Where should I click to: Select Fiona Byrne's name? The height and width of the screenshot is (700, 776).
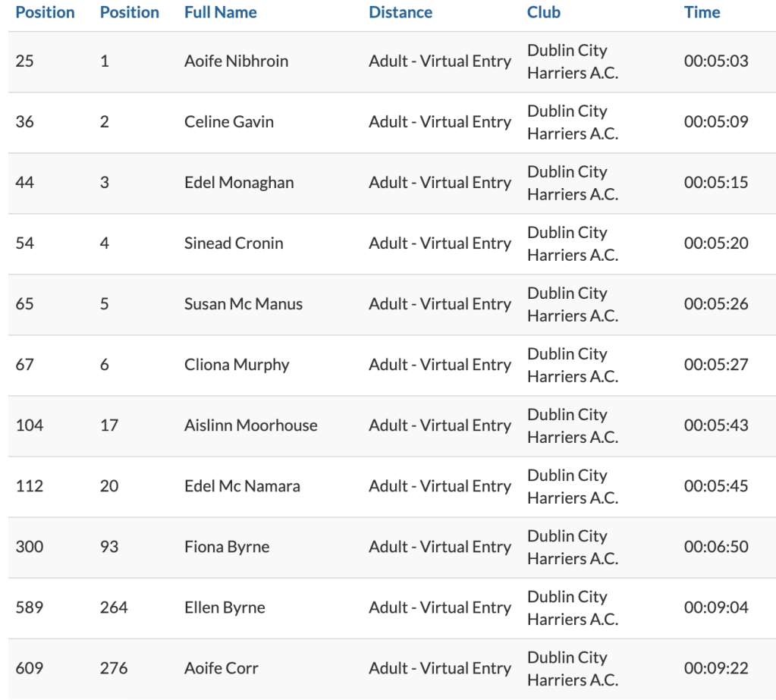coord(227,547)
